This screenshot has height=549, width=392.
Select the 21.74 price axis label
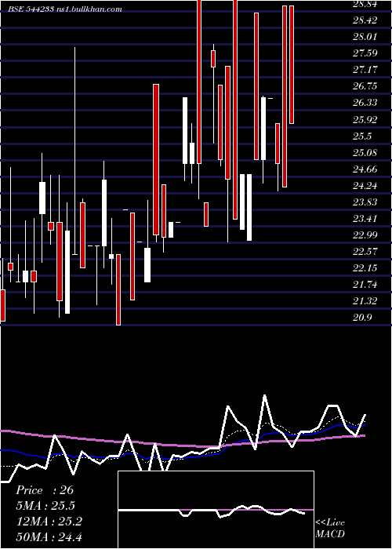[365, 284]
